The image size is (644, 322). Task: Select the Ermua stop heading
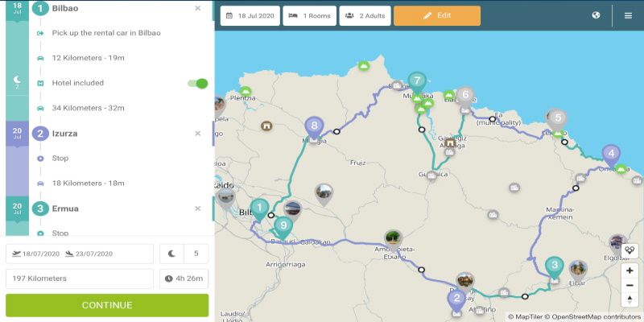pyautogui.click(x=65, y=208)
